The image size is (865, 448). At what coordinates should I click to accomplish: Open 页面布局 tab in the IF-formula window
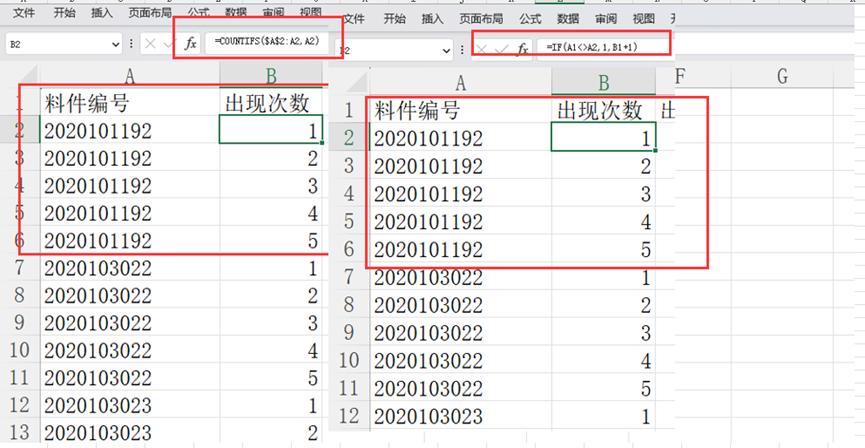(x=481, y=19)
